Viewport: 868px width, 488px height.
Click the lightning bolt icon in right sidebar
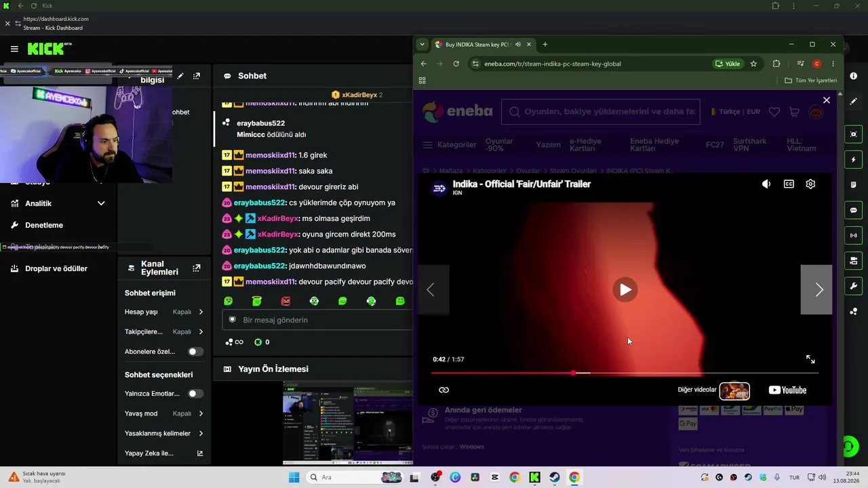(853, 160)
